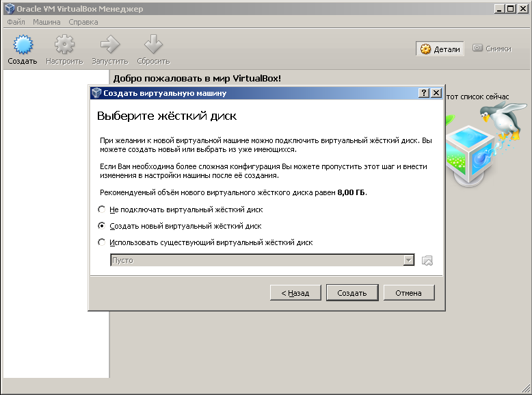Click the Выберите жёсткий диск heading

point(167,116)
